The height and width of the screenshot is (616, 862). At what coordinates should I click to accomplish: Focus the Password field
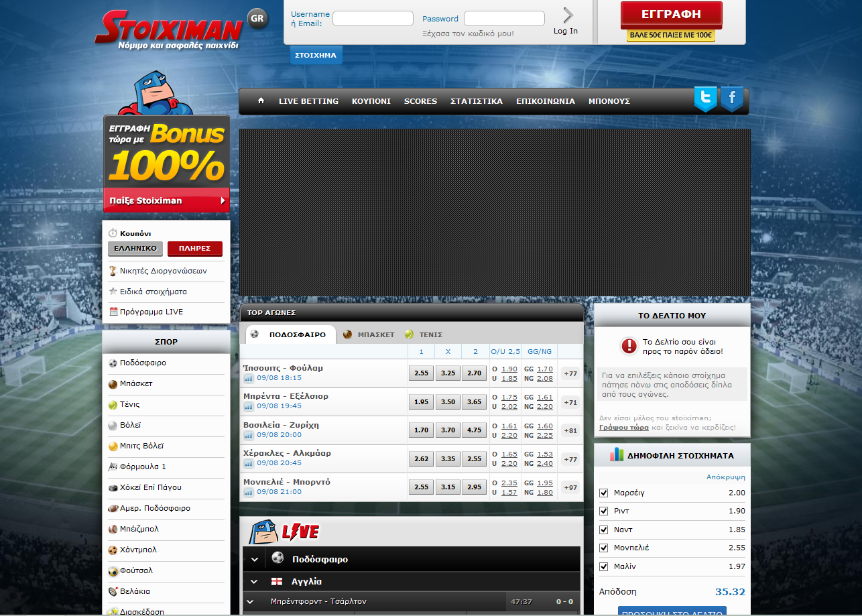(x=504, y=19)
